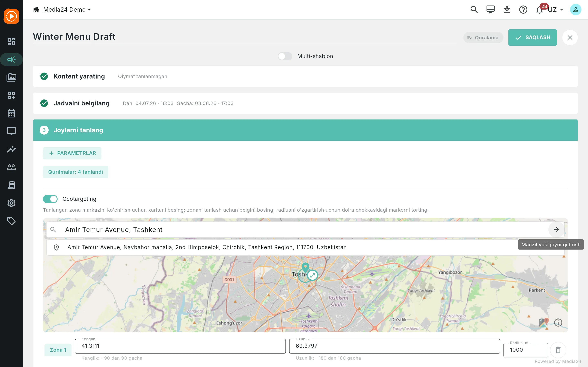The height and width of the screenshot is (367, 588).
Task: Open the media library sidebar icon
Action: [x=11, y=77]
